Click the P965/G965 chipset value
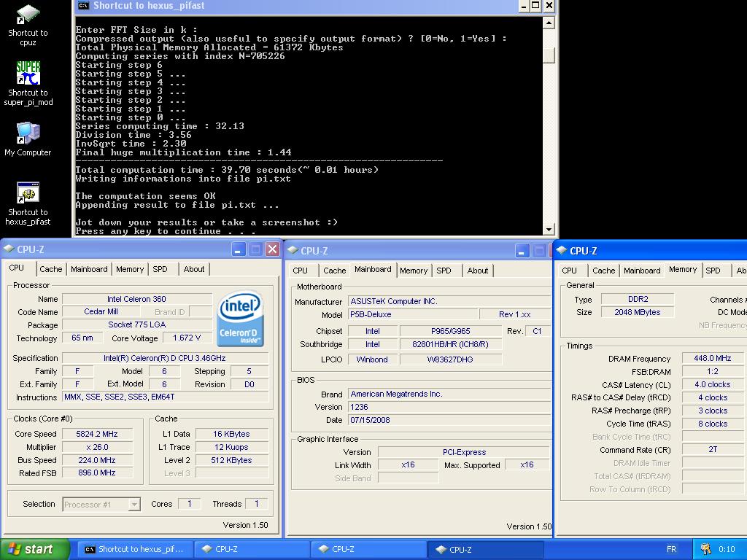The height and width of the screenshot is (560, 747). 451,331
